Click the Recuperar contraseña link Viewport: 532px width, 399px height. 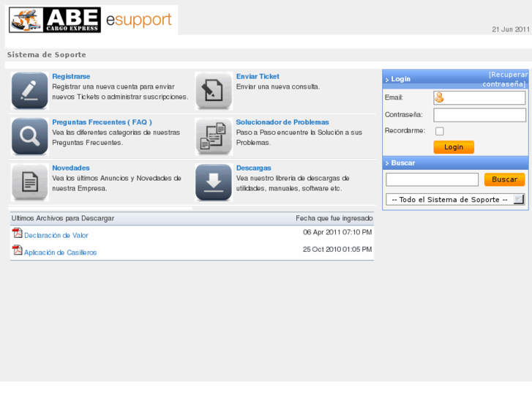click(x=505, y=79)
